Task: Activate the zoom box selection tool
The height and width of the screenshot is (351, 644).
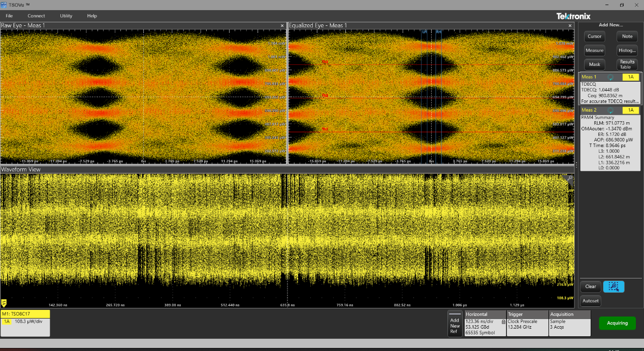Action: click(614, 287)
